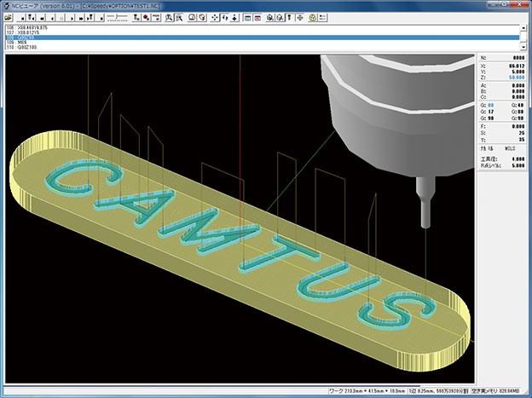Click the Z coordinate value 50.000
Viewport: 532px width, 398px height.
click(x=513, y=76)
